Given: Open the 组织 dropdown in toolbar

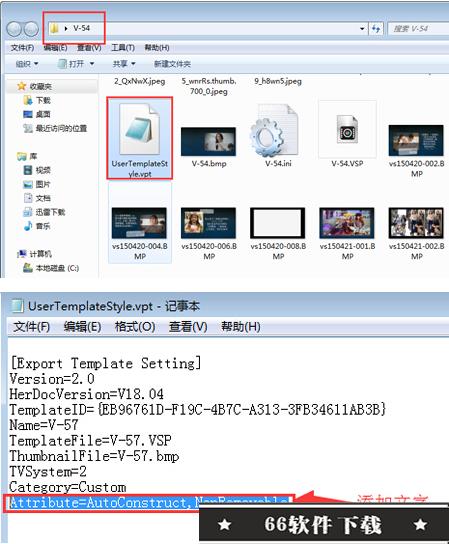Looking at the screenshot, I should 27,64.
